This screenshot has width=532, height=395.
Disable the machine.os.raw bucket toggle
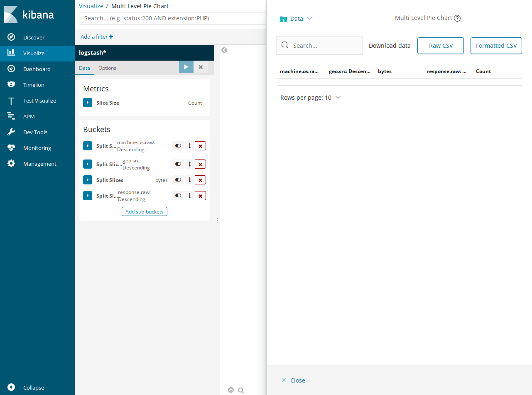tap(178, 146)
